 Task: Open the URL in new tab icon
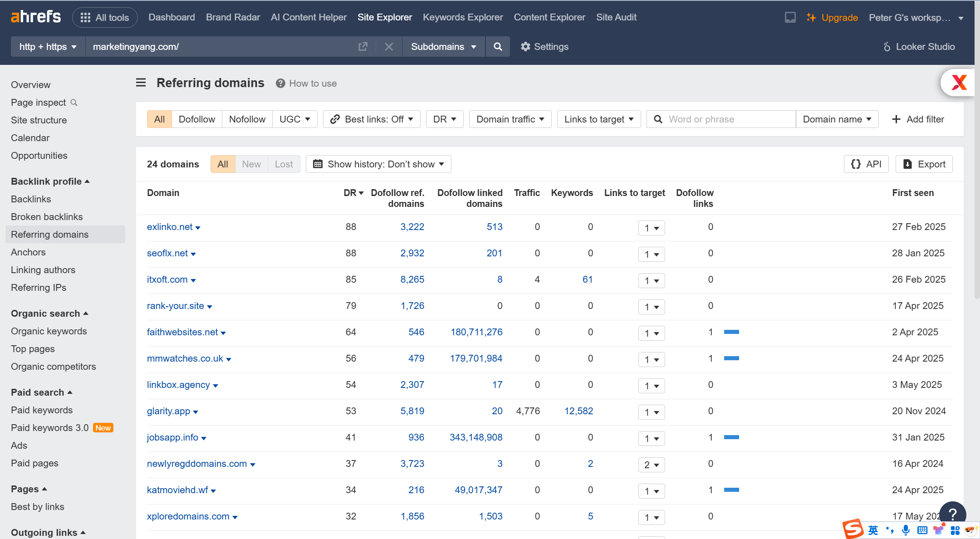point(363,47)
